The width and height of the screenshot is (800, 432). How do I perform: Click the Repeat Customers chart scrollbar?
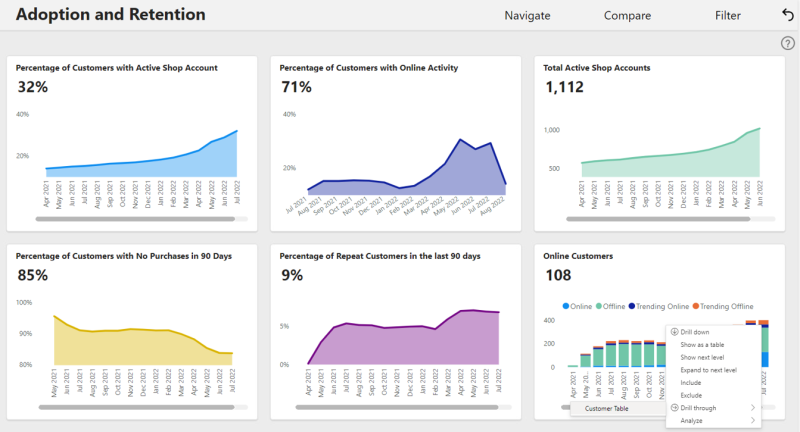click(x=396, y=407)
